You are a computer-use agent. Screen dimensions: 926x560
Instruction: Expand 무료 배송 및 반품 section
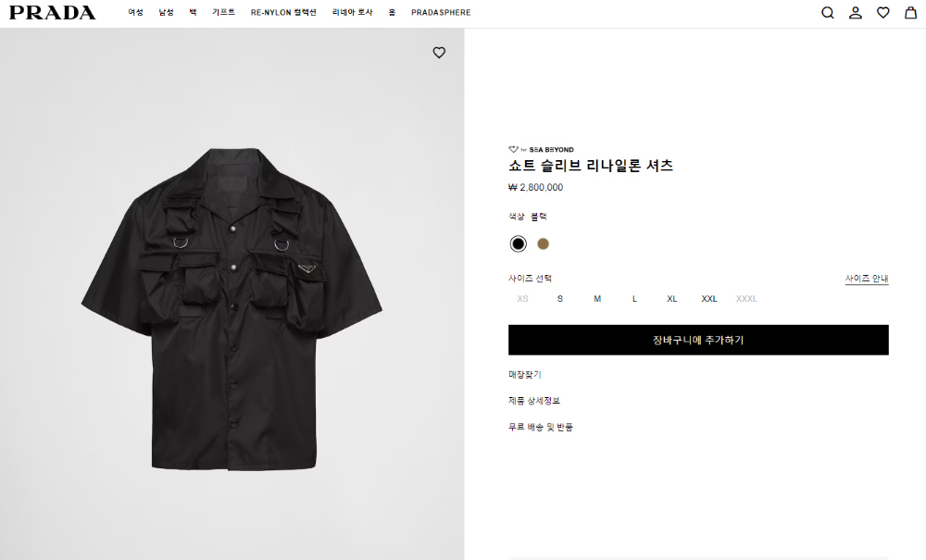tap(541, 427)
